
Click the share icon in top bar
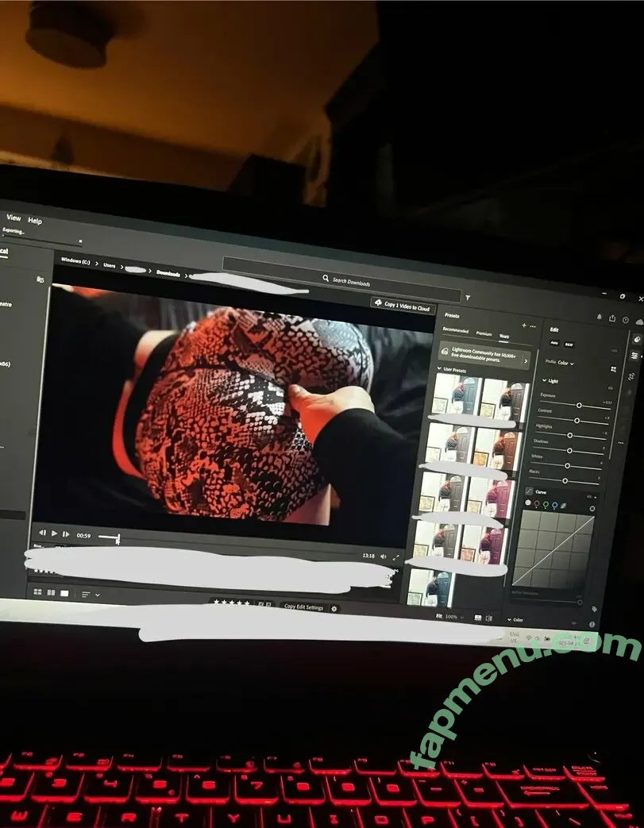612,318
